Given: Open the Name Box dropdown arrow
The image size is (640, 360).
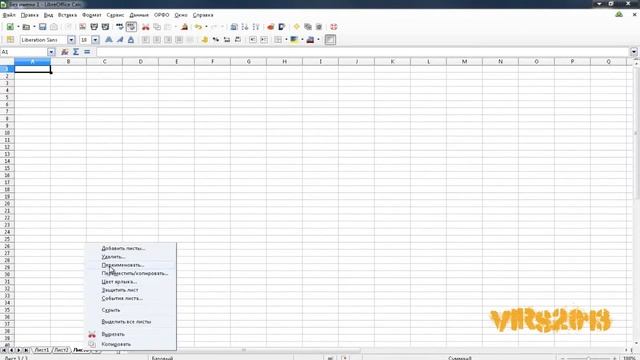Looking at the screenshot, I should coord(51,52).
